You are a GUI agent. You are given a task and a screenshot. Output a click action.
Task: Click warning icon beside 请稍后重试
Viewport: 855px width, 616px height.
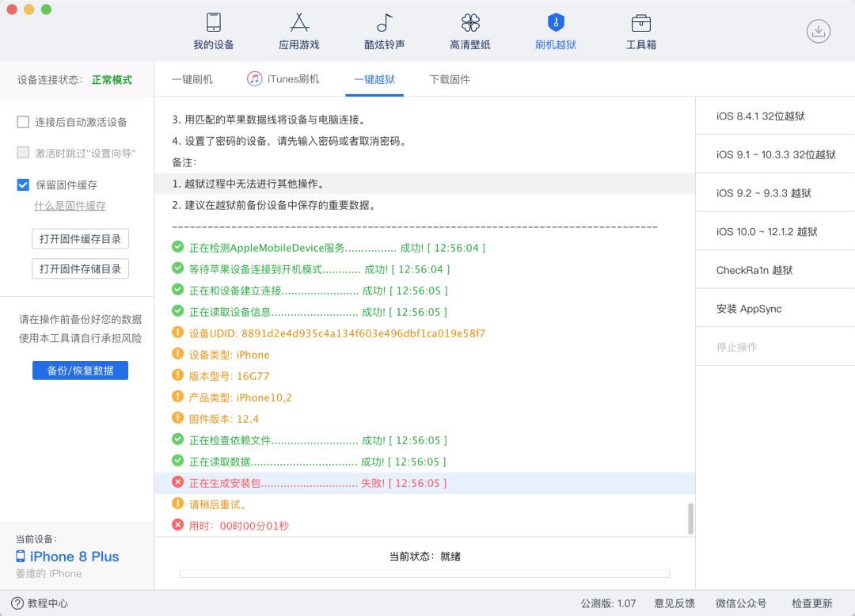[178, 504]
